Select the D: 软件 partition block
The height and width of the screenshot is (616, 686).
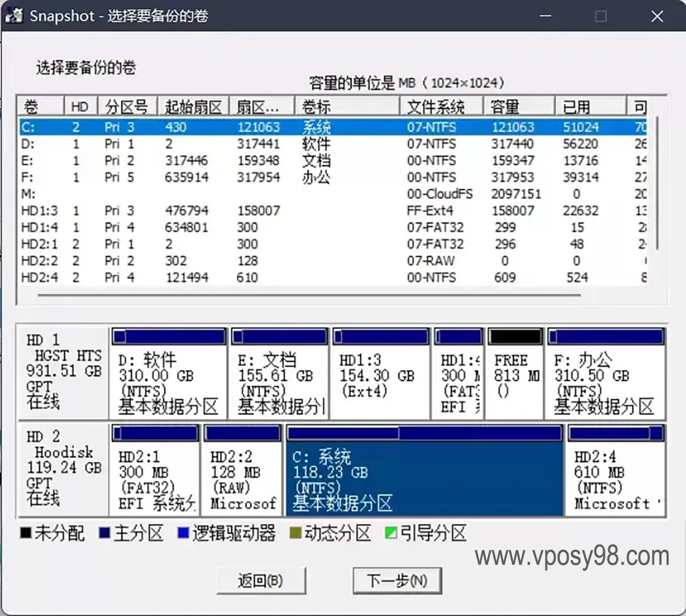pos(168,374)
